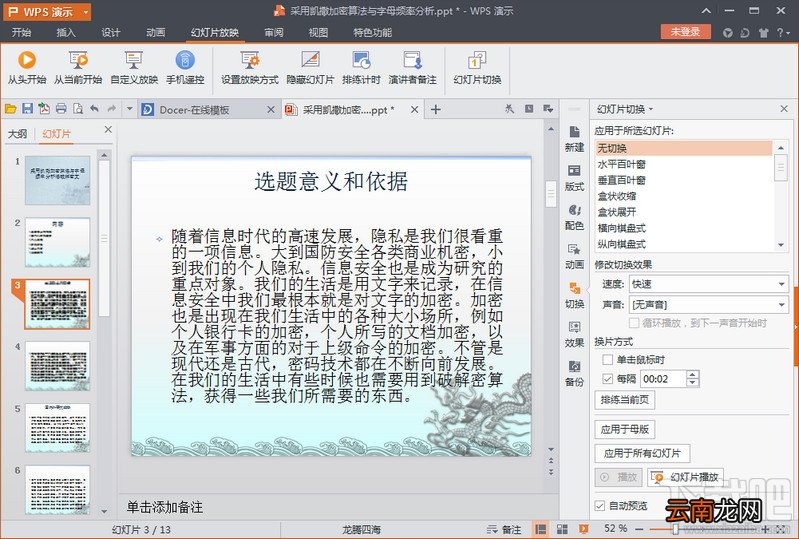Viewport: 799px width, 539px height.
Task: Select slide 4 thumbnail
Action: pyautogui.click(x=58, y=366)
